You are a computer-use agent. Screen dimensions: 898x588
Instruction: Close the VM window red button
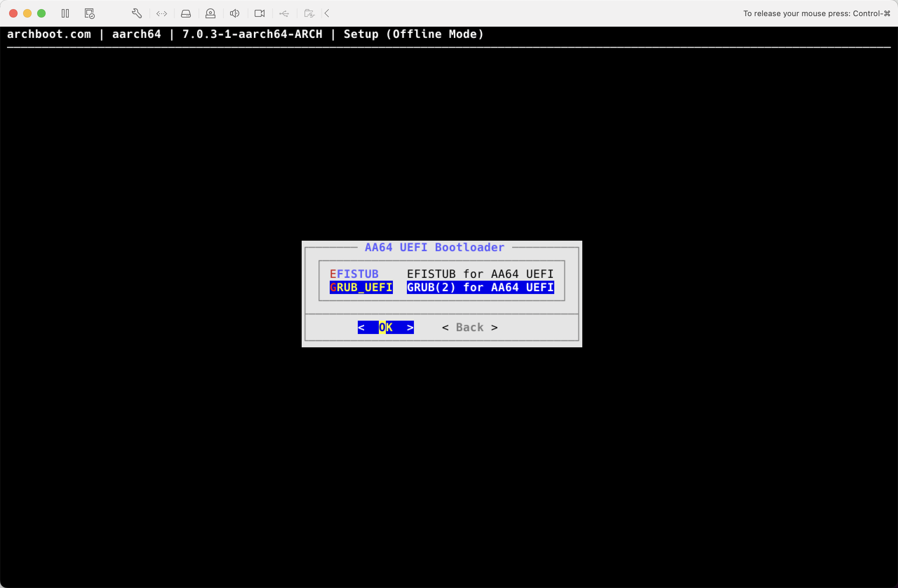coord(13,14)
